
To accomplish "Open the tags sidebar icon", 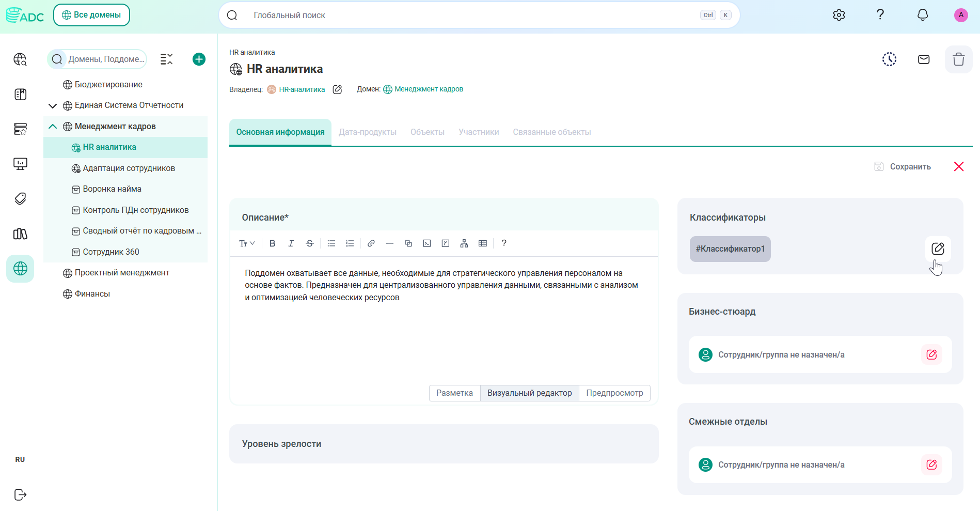I will click(20, 198).
